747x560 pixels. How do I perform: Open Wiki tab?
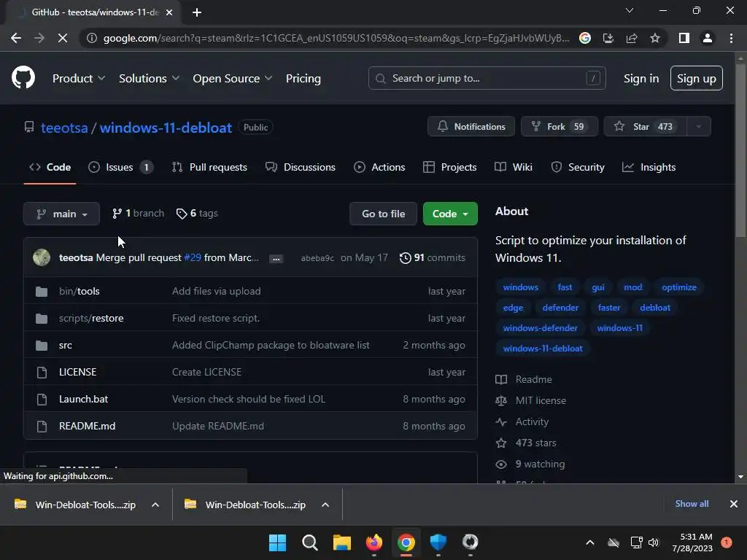pos(514,167)
